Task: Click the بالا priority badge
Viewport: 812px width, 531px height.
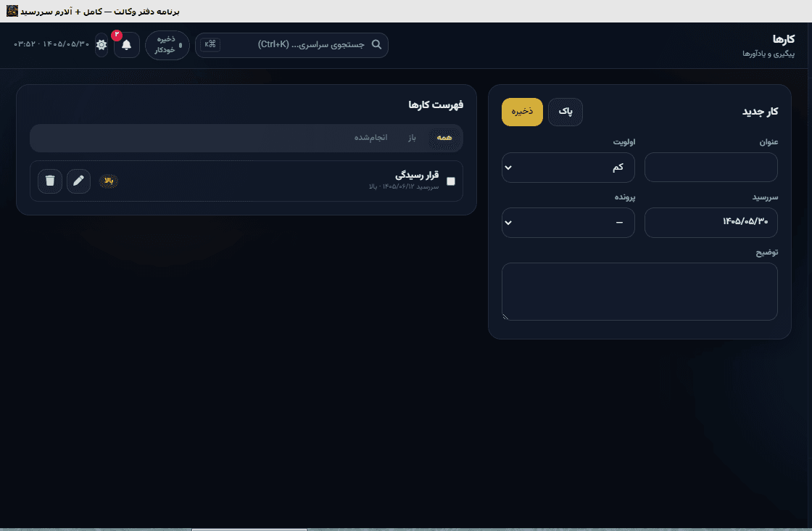Action: (x=108, y=181)
